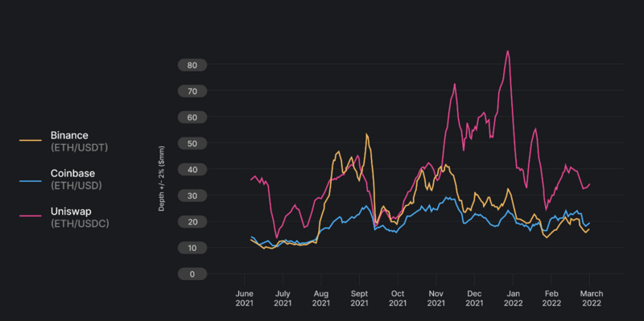The width and height of the screenshot is (644, 321).
Task: Select the 30 y-axis label pill
Action: [192, 195]
